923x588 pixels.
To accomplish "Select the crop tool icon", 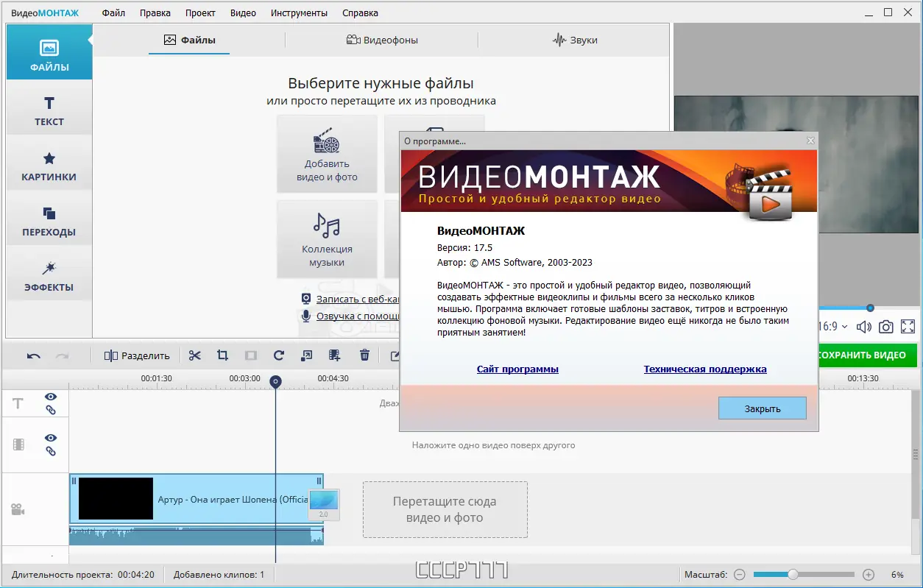I will (x=222, y=355).
